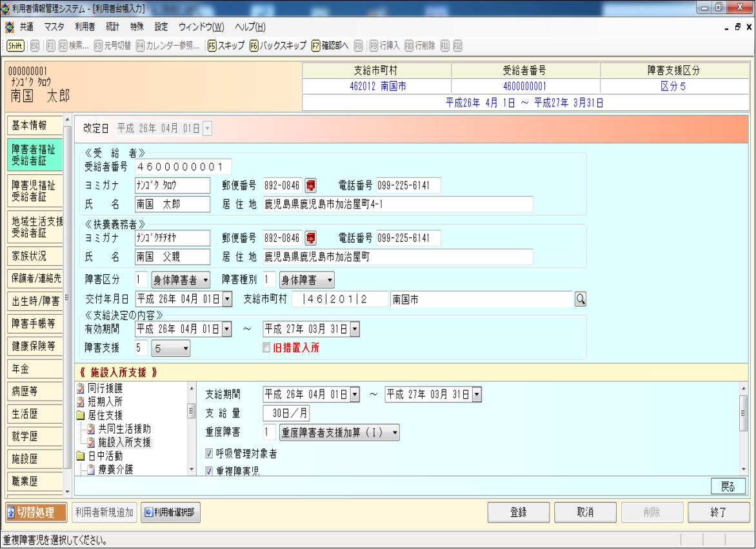Click the postal code lookup icon for 受給者

(311, 186)
